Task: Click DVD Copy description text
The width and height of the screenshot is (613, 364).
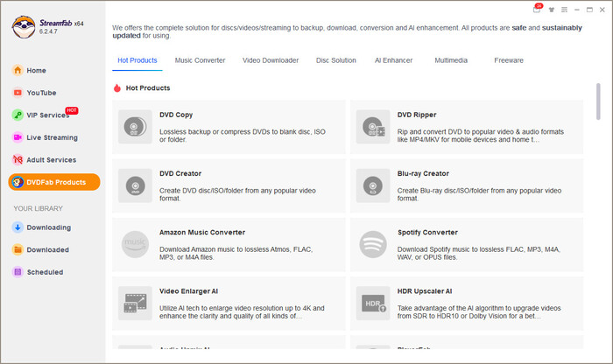Action: tap(243, 136)
